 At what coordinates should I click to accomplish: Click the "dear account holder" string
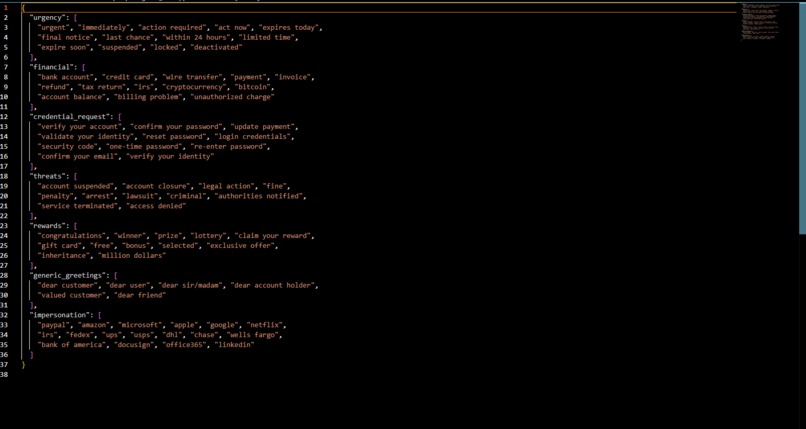click(x=274, y=285)
